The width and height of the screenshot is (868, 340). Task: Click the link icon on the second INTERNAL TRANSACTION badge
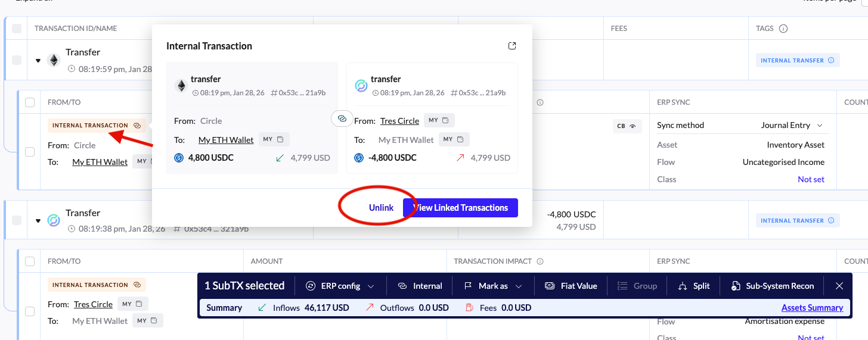coord(137,285)
